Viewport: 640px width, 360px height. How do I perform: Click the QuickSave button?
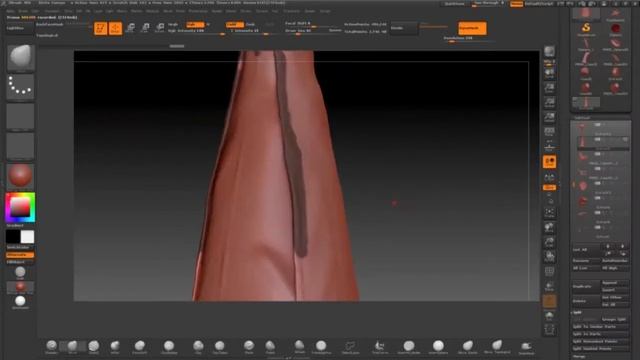pyautogui.click(x=454, y=4)
